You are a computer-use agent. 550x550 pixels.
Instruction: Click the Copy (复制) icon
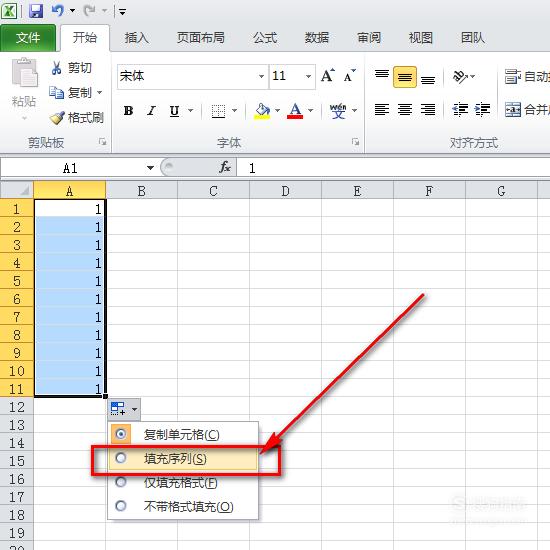tap(56, 93)
